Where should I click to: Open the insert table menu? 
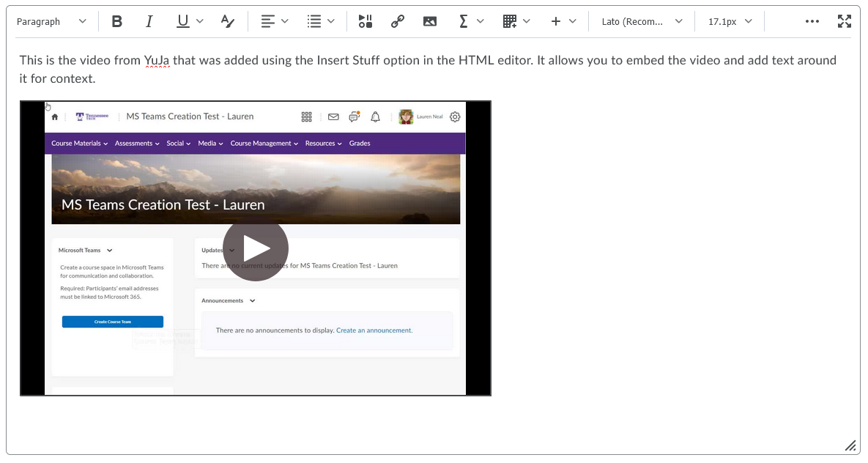pos(516,21)
